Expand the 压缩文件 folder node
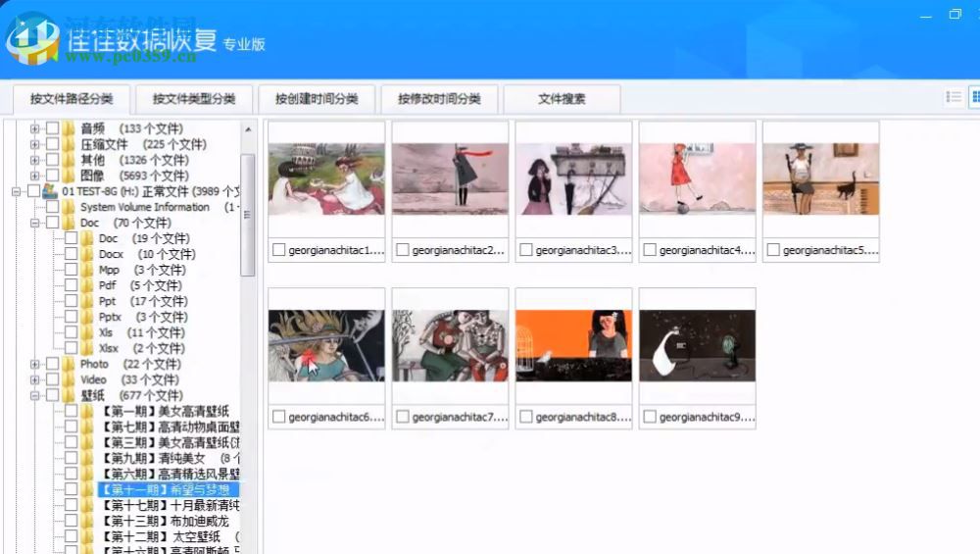This screenshot has height=554, width=980. (35, 144)
